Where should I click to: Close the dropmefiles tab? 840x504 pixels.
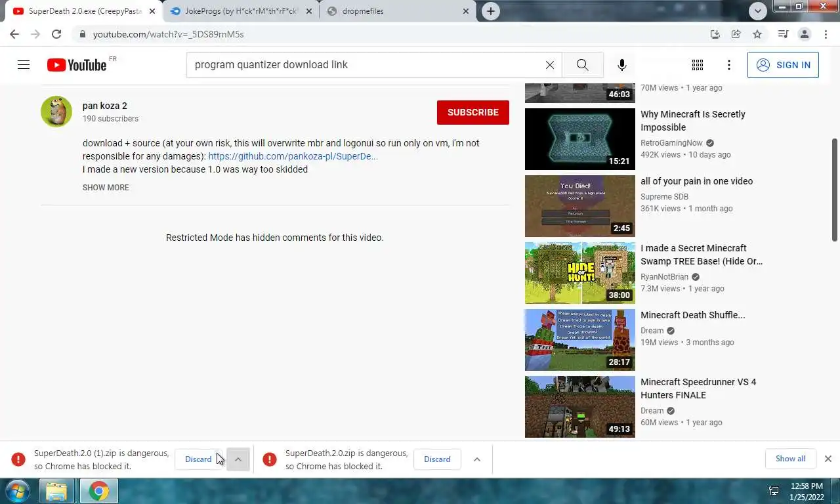tap(467, 11)
